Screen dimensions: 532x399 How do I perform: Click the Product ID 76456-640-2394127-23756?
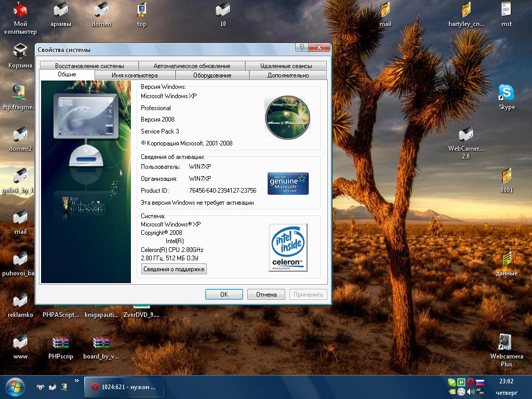[x=222, y=191]
